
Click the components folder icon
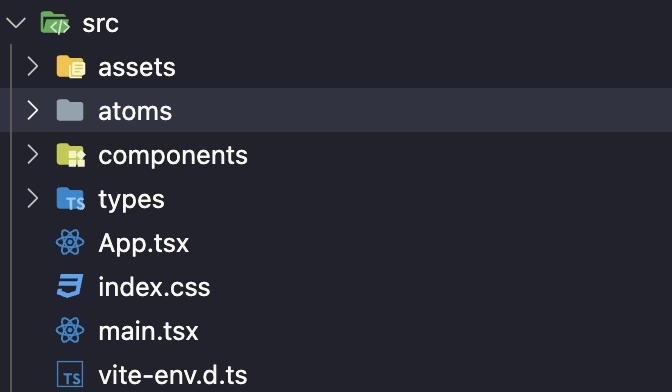click(71, 155)
